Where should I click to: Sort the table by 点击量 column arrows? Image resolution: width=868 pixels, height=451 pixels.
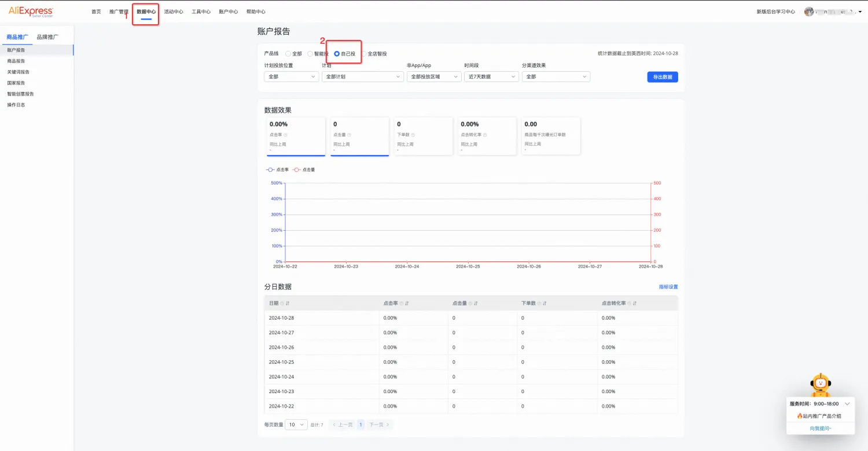pos(475,303)
